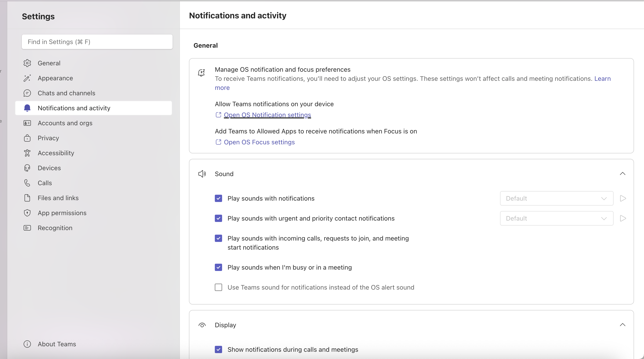Uncheck Play sounds with notifications
Screen dimensions: 644x359
218,198
